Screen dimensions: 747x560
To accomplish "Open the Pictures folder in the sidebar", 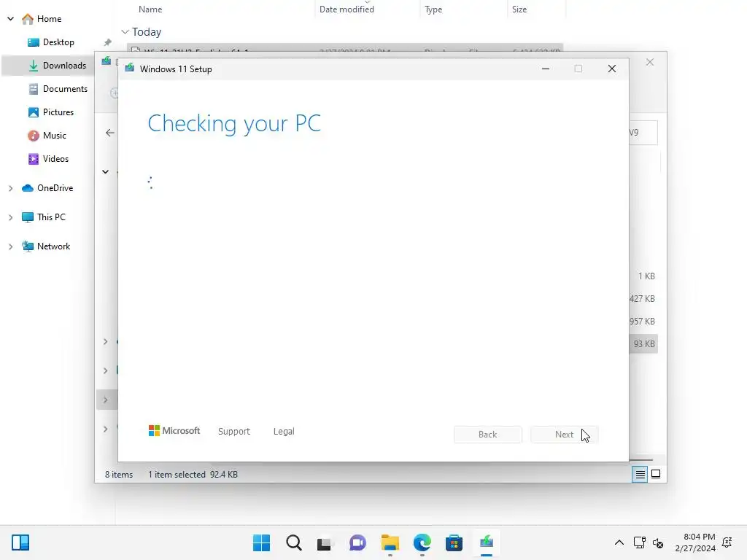I will 51,112.
